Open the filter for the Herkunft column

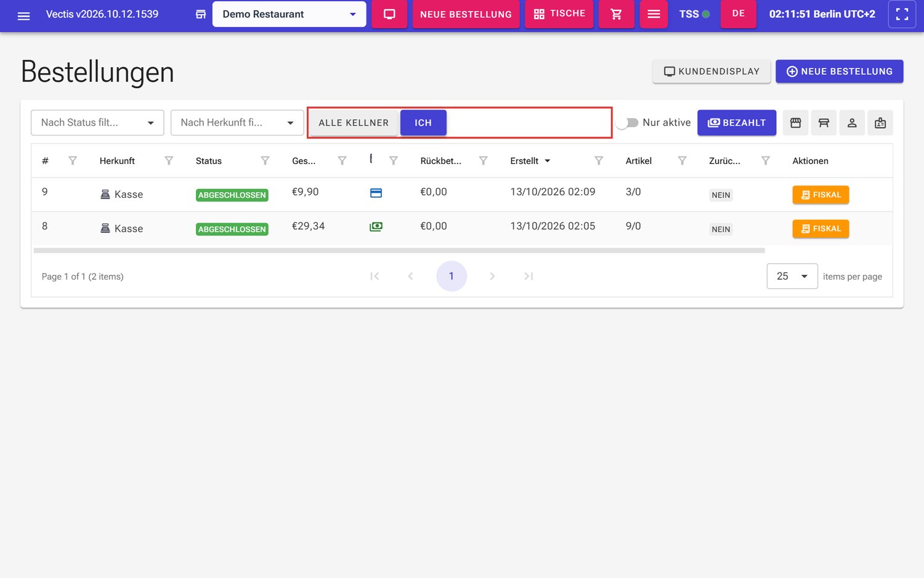(x=169, y=161)
